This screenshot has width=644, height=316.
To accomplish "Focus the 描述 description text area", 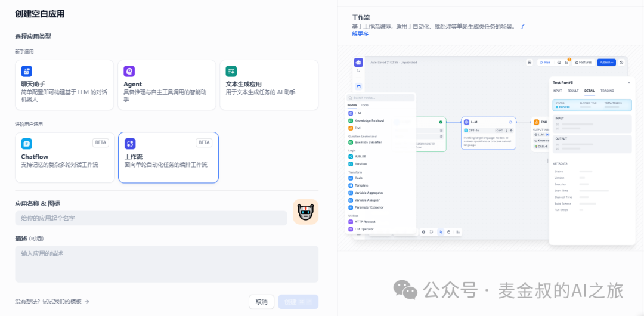I will click(x=167, y=264).
